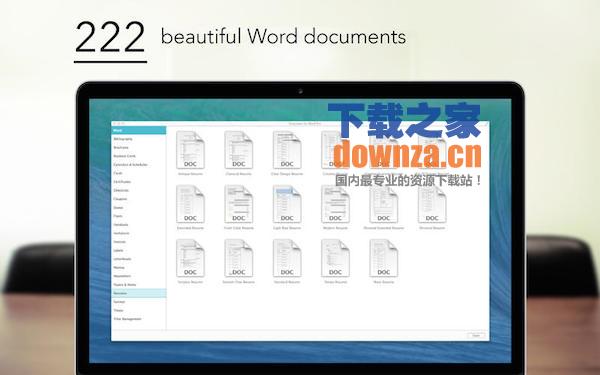
Task: Select the last document icon in the bottom row
Action: pyautogui.click(x=383, y=258)
